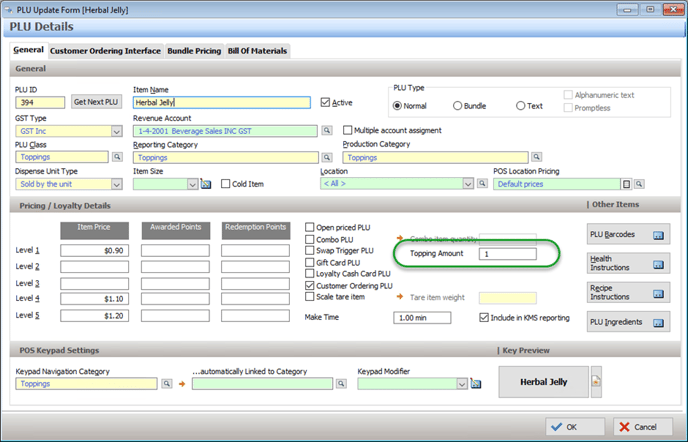Open the Bundle Pricing tab
The width and height of the screenshot is (688, 442).
click(x=194, y=51)
